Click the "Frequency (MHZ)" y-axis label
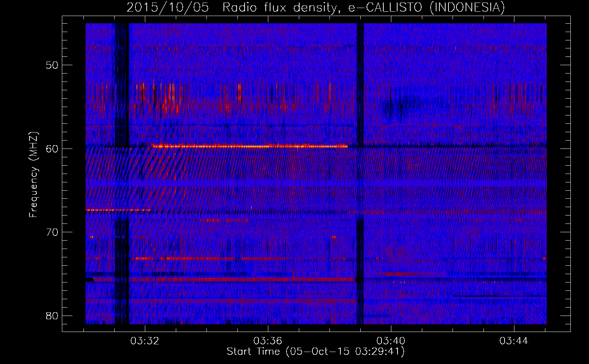Image resolution: width=589 pixels, height=364 pixels. (33, 175)
